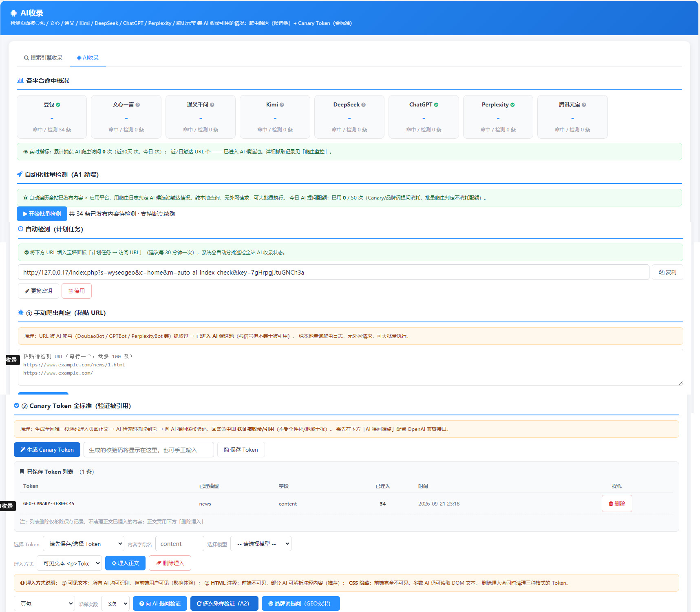Viewport: 700px width, 612px height.
Task: Open the 豆包 platform dropdown at the bottom
Action: click(44, 603)
